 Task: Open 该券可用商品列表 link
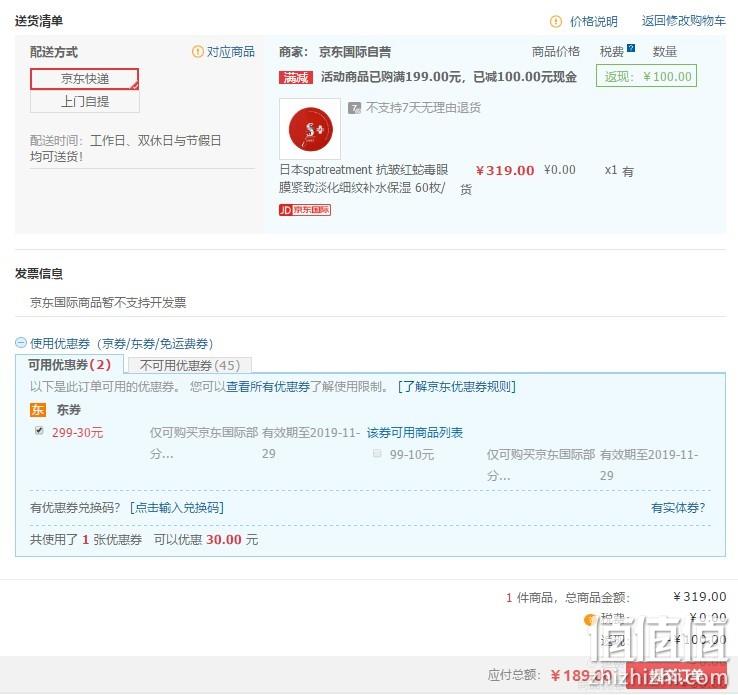(415, 432)
